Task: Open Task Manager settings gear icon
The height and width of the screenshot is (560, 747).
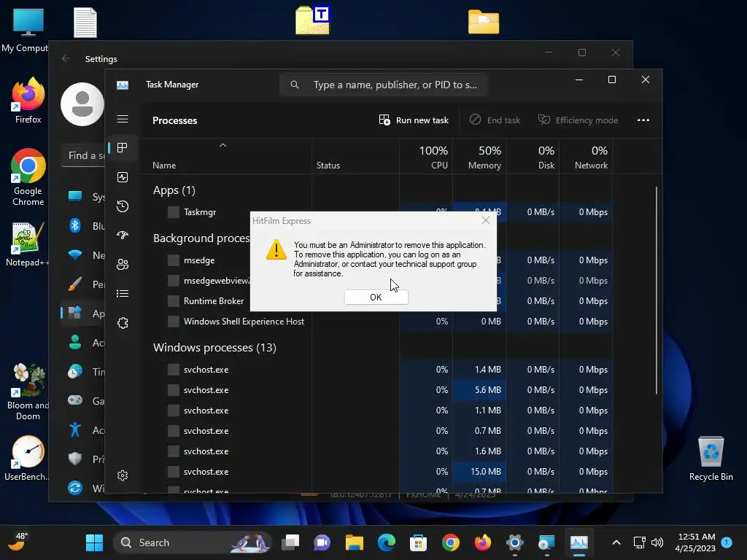Action: 123,475
